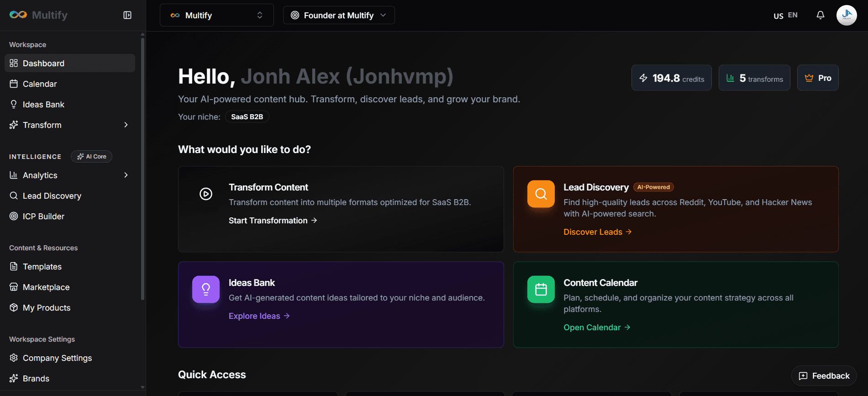Image resolution: width=868 pixels, height=396 pixels.
Task: Click the Transform sparkle icon in sidebar
Action: (14, 125)
